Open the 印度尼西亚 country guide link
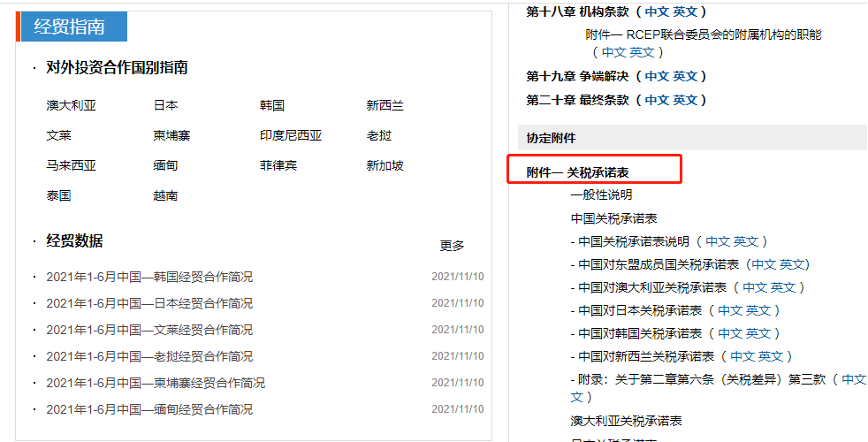Viewport: 868px width, 442px height. pyautogui.click(x=291, y=135)
